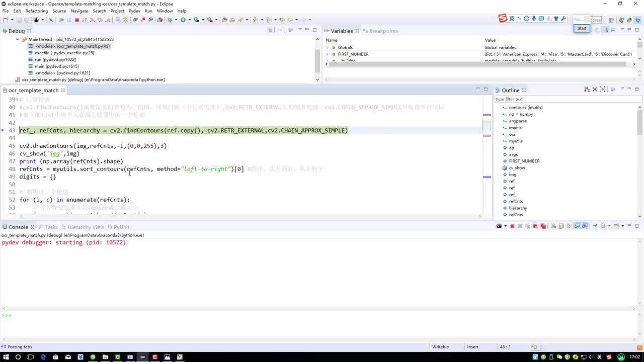
Task: Close the ocr_template_match editor tab
Action: 63,90
